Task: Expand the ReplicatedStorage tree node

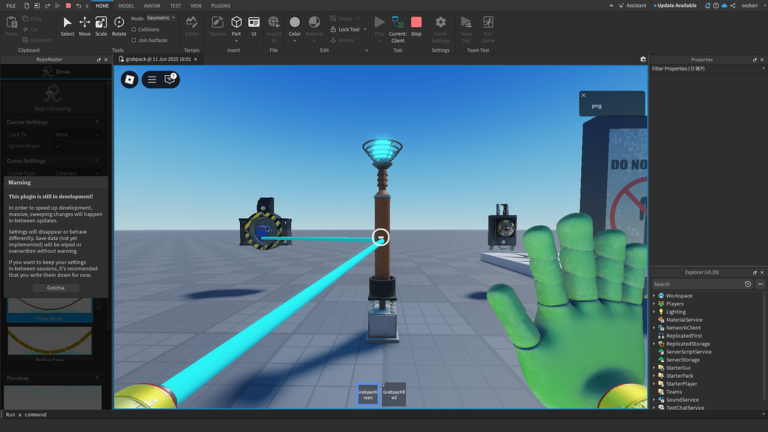Action: point(654,344)
